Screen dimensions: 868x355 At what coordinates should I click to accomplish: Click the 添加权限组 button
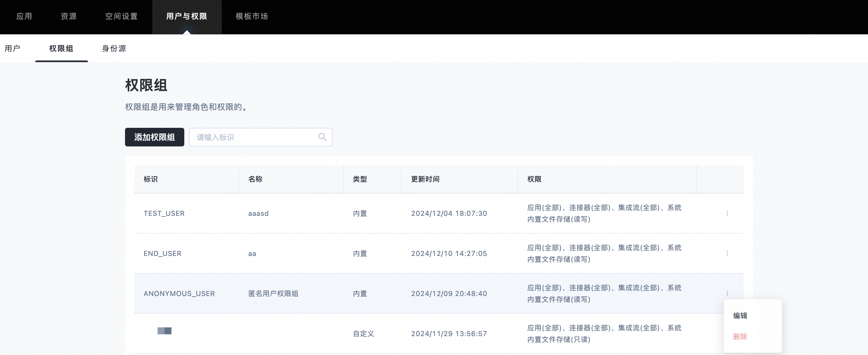[154, 137]
